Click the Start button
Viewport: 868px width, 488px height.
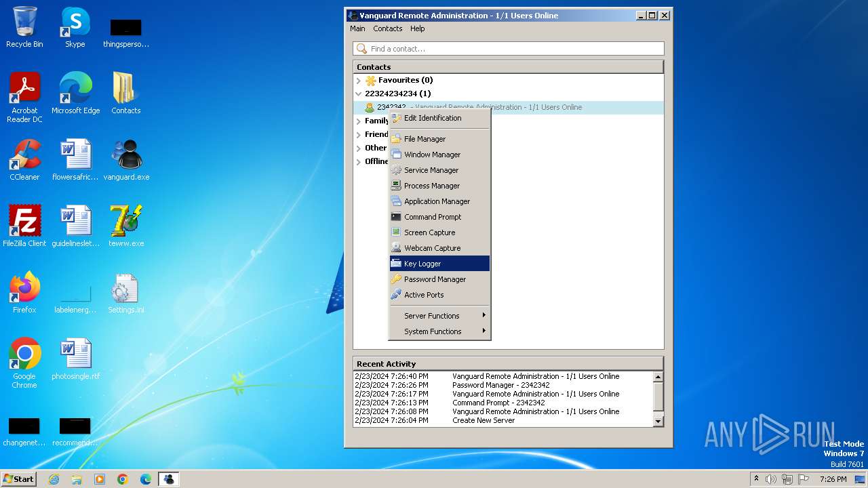click(18, 479)
